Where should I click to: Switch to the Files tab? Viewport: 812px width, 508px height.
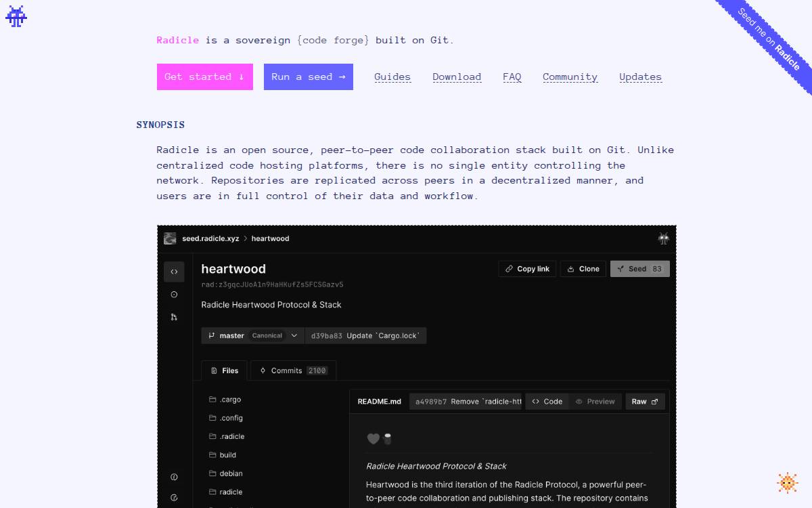tap(224, 371)
